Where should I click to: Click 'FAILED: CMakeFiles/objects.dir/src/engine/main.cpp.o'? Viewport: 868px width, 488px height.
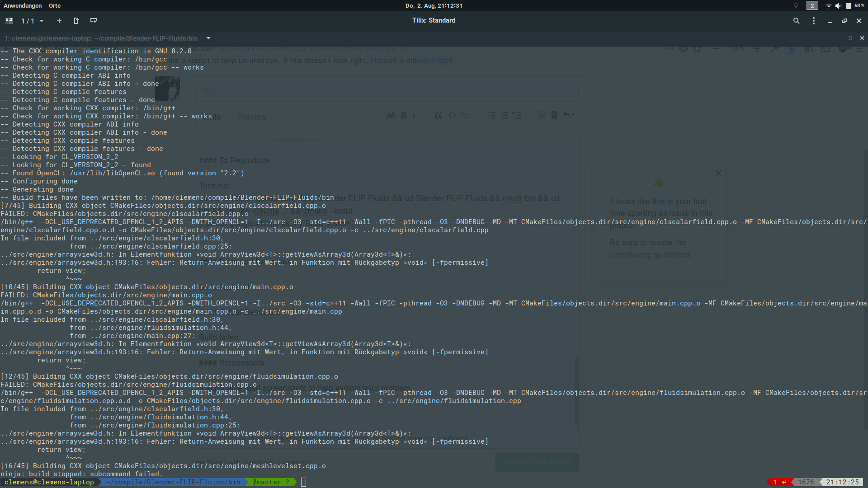tap(106, 295)
